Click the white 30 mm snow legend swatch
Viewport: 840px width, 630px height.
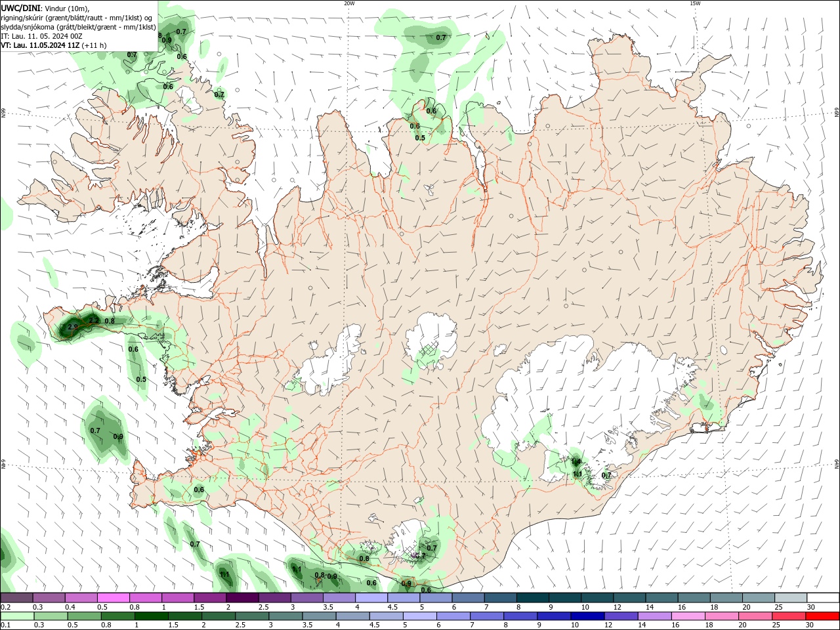tap(823, 598)
